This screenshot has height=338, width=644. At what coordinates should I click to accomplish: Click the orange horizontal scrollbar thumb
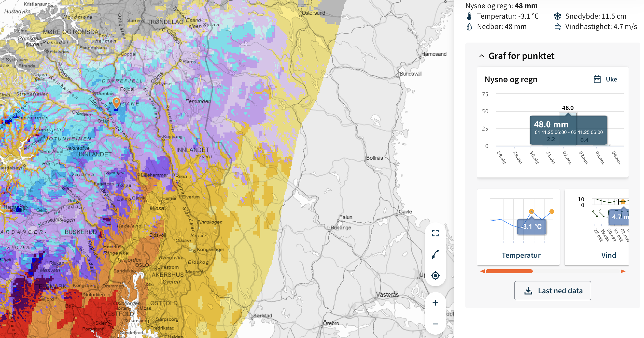click(509, 271)
